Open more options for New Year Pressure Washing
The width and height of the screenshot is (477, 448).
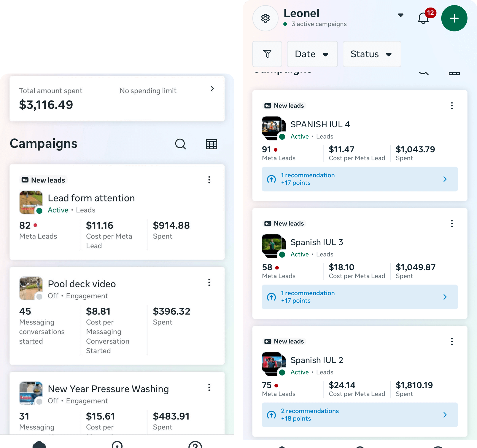(209, 387)
